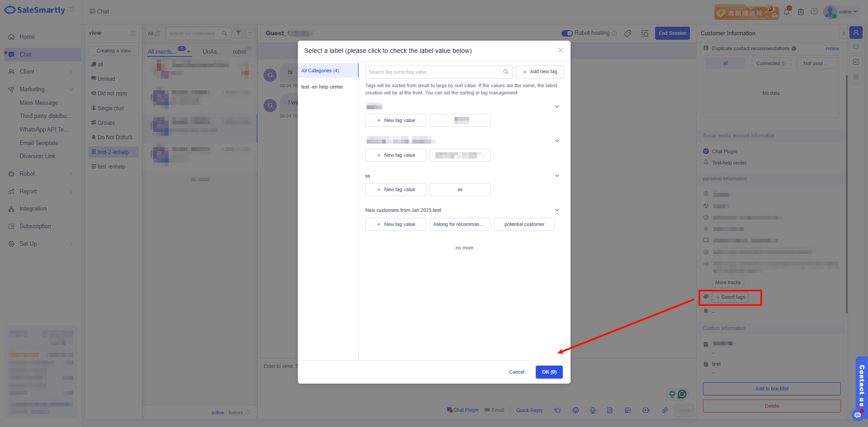Click the tag label icon in chat header

tap(627, 33)
